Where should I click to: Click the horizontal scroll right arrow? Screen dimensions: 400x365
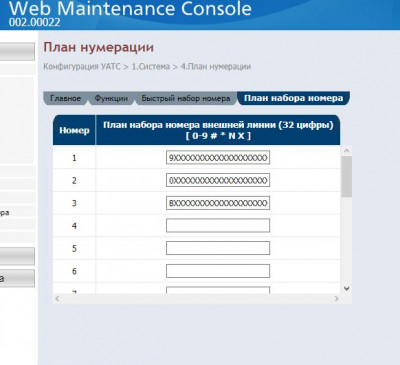click(x=336, y=299)
